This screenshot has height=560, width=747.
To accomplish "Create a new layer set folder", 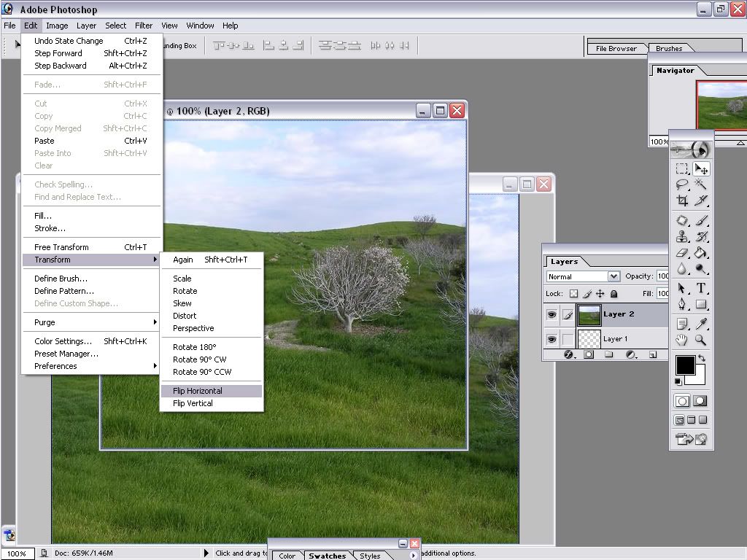I will pyautogui.click(x=609, y=355).
